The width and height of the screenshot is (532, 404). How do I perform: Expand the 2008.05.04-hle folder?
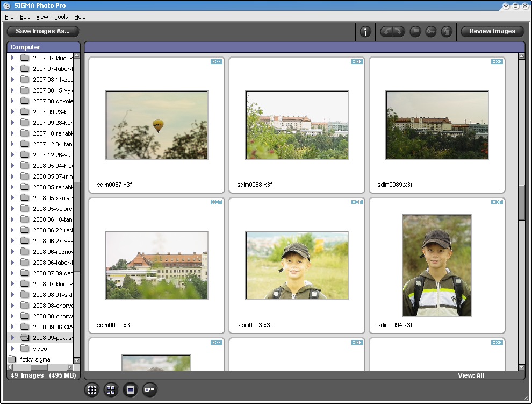tap(12, 166)
